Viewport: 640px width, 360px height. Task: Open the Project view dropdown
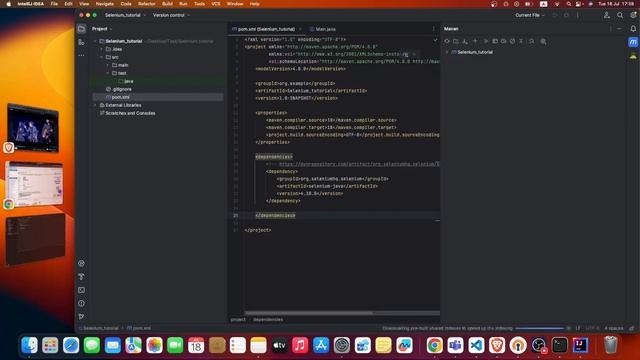(102, 29)
